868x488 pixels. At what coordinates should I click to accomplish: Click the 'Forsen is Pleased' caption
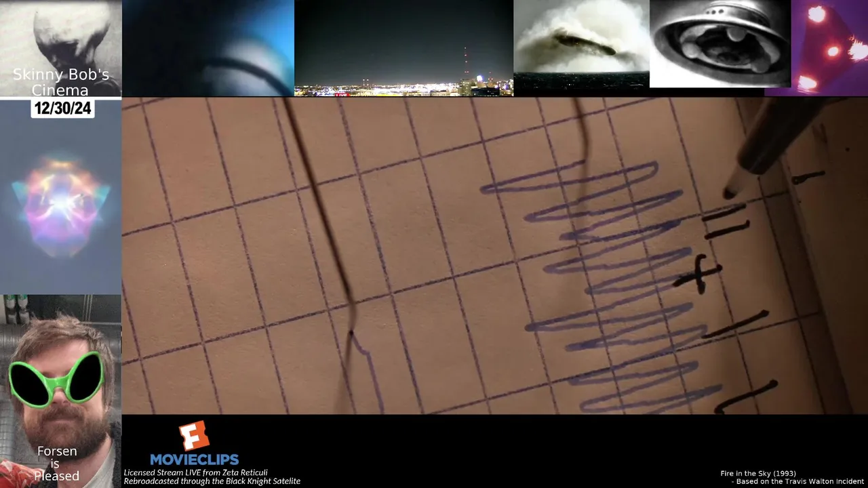click(57, 464)
